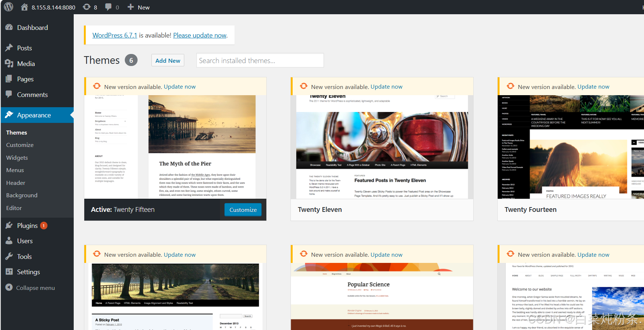The width and height of the screenshot is (644, 330).
Task: Click the Pages icon in sidebar
Action: 9,79
